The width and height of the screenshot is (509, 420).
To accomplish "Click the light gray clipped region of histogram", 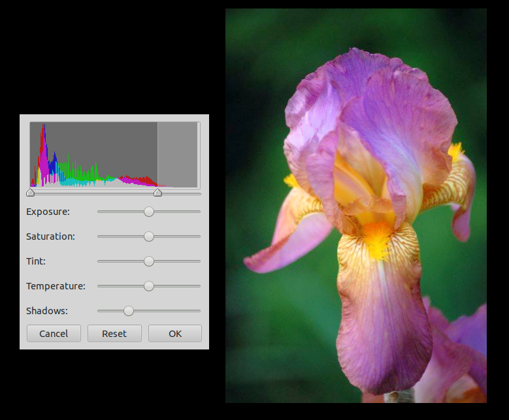I will tap(178, 155).
